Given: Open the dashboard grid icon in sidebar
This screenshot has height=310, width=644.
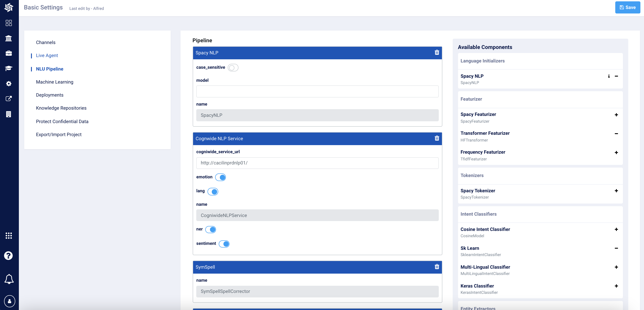Looking at the screenshot, I should click(9, 23).
